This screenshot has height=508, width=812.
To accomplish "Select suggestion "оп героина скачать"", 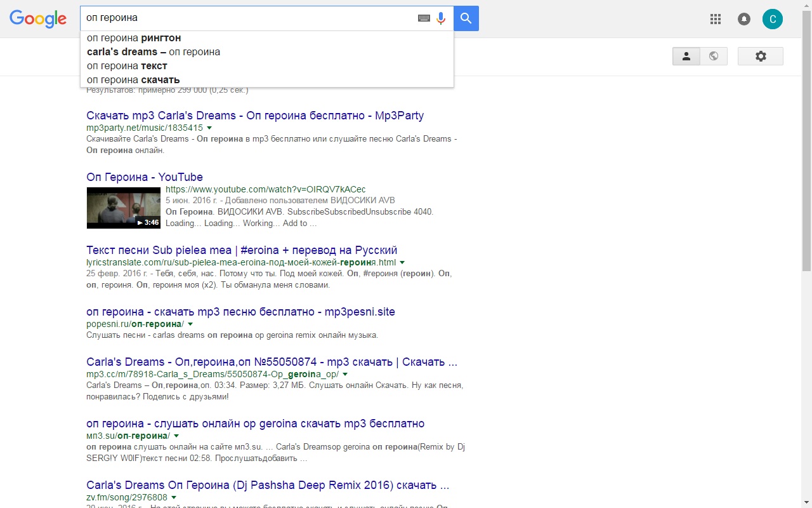I will pyautogui.click(x=267, y=80).
